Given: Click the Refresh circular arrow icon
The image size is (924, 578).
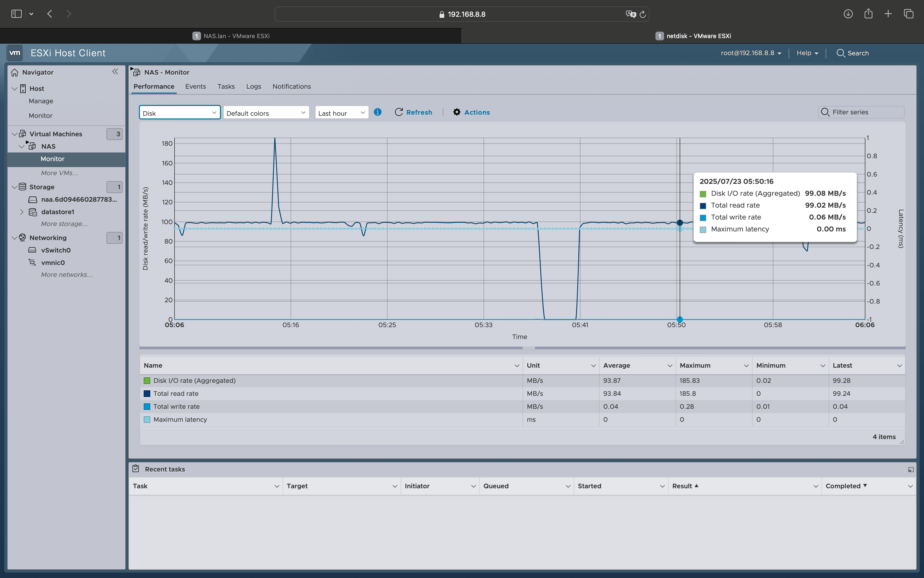Looking at the screenshot, I should tap(399, 112).
